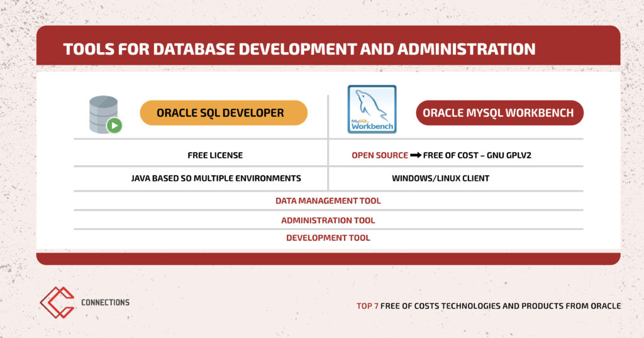Click the 'Administration Tool' row
Screen dimensions: 644x338
click(328, 221)
